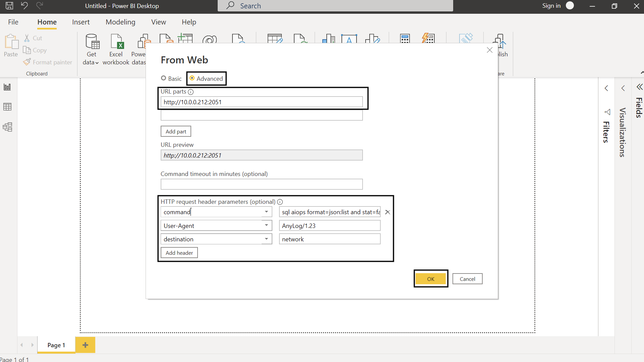Click the search magnifier icon
644x362 pixels.
click(230, 5)
